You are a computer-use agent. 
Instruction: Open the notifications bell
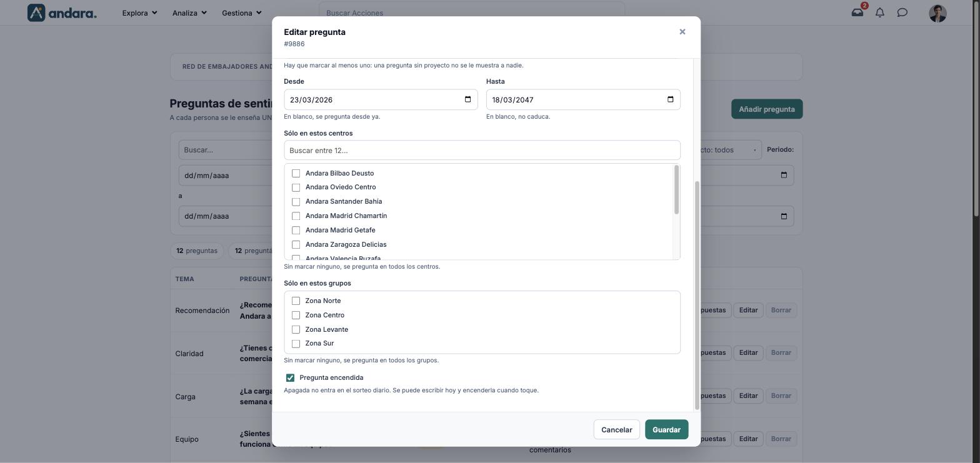tap(880, 12)
